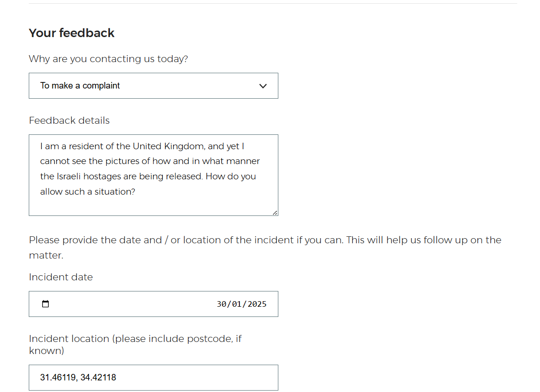Click the dropdown chevron arrow beside the complaint option

point(263,86)
